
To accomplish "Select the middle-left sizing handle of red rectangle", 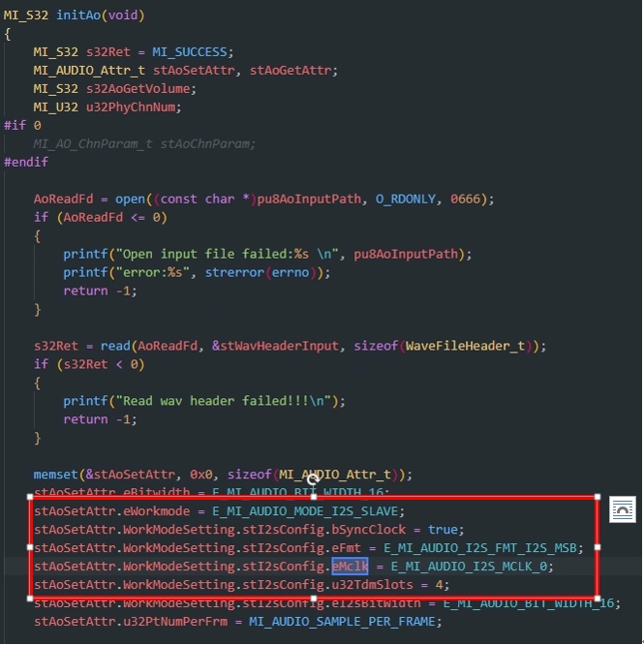I will [x=30, y=547].
